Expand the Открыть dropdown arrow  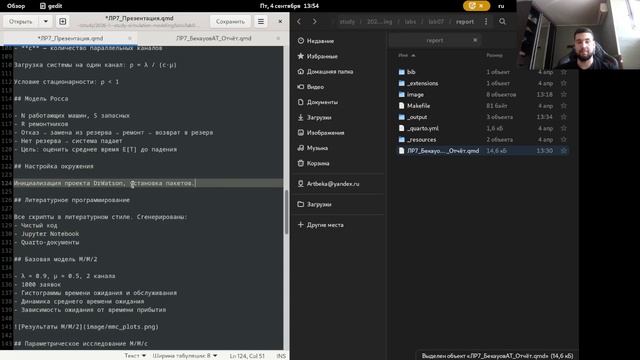point(45,21)
